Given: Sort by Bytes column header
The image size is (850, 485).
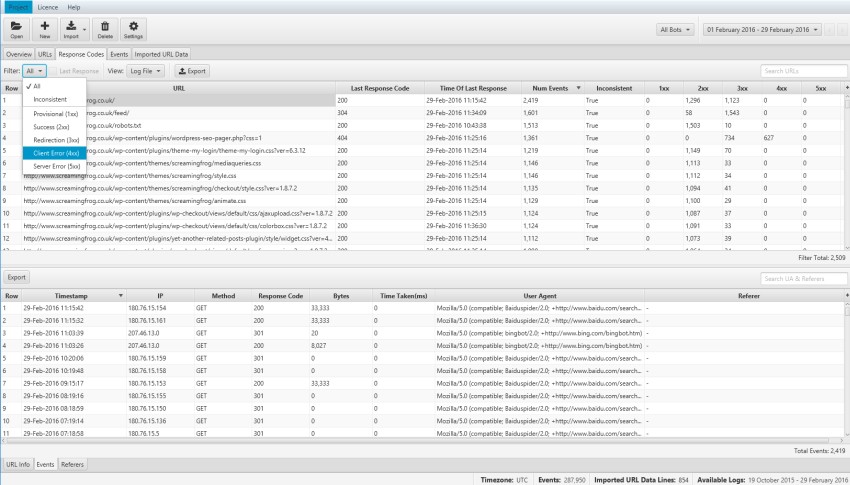Looking at the screenshot, I should coord(341,296).
